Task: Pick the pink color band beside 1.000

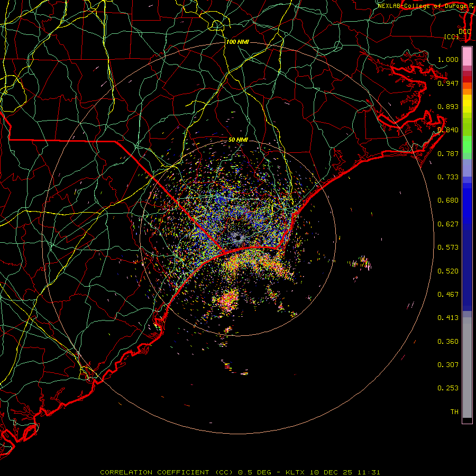Action: 467,57
